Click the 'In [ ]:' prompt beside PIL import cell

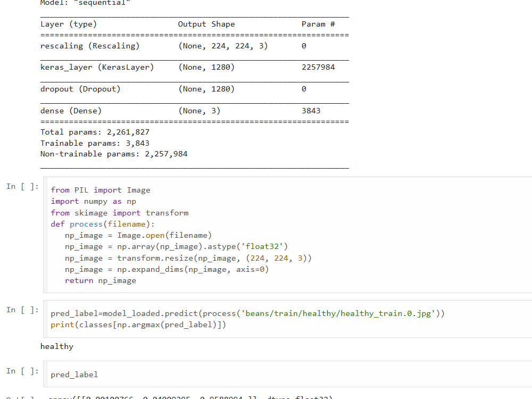click(22, 187)
